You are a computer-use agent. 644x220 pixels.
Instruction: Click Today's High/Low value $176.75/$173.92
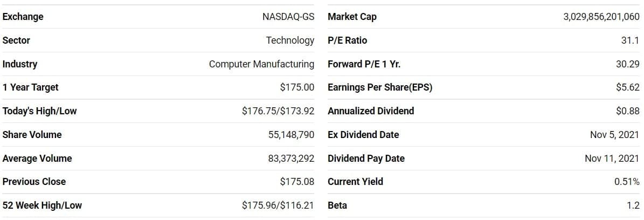coord(278,111)
